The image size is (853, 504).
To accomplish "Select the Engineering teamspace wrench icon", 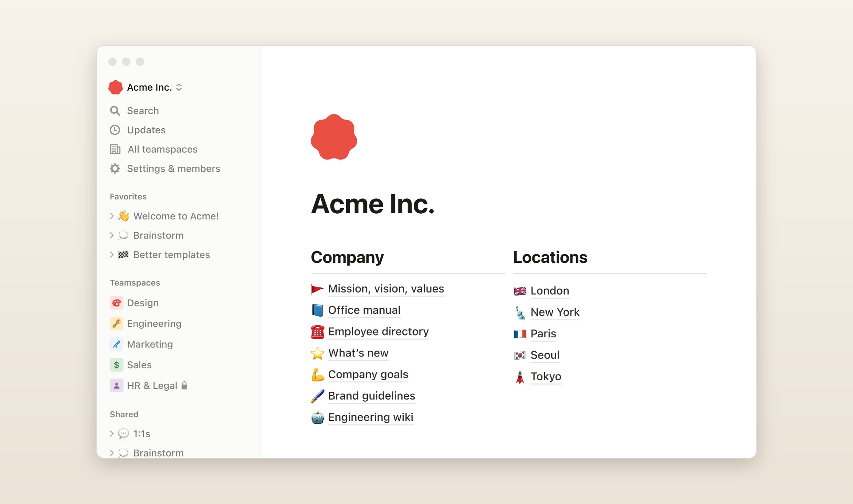I will tap(117, 323).
